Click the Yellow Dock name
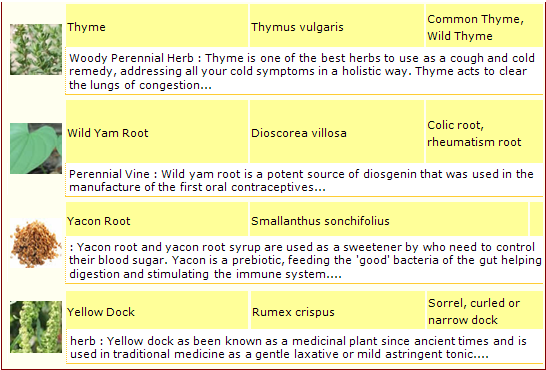Image resolution: width=546 pixels, height=370 pixels. click(101, 312)
